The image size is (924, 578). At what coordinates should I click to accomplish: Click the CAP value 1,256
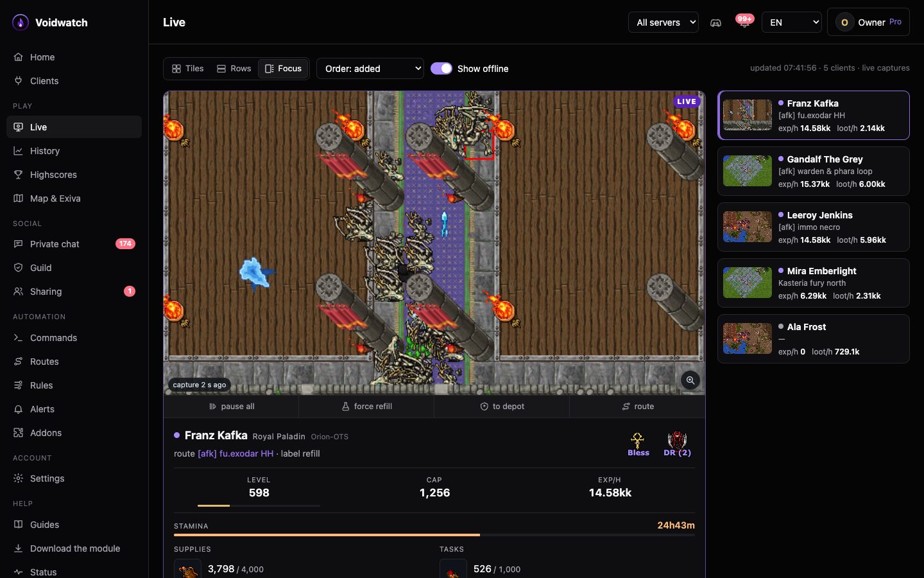coord(434,493)
